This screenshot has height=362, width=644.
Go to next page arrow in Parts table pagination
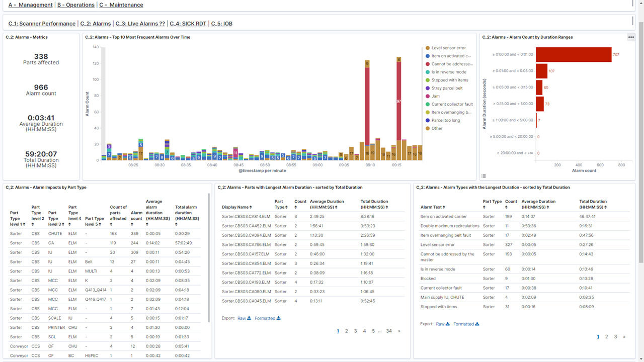click(399, 331)
